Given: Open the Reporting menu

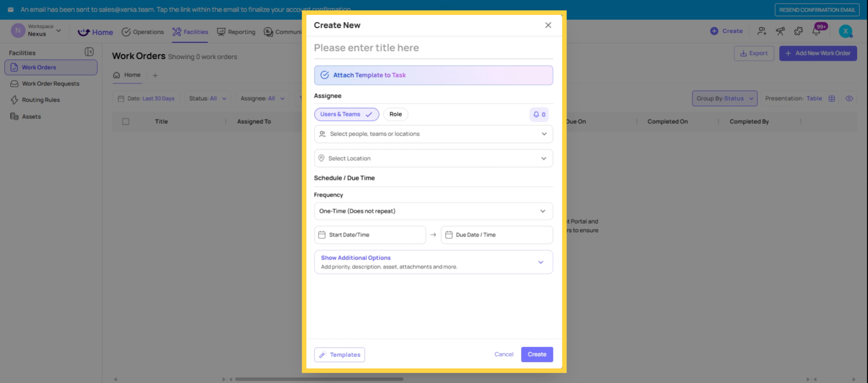Looking at the screenshot, I should coord(236,32).
